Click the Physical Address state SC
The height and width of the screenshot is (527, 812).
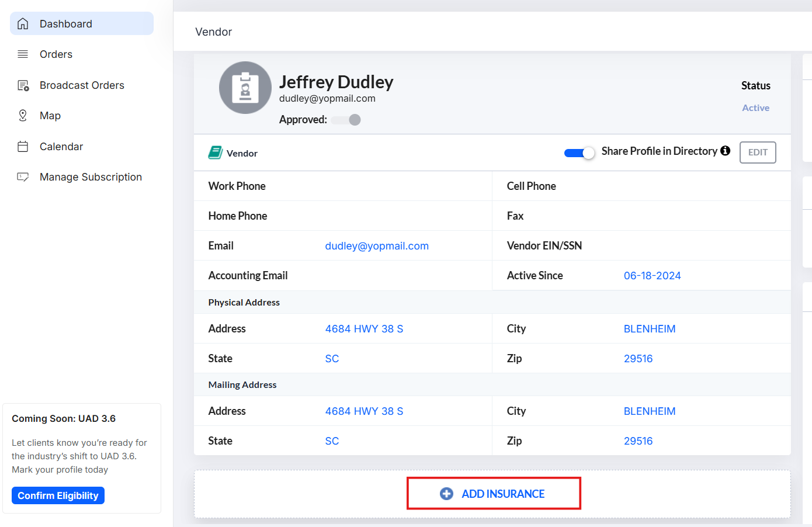click(x=332, y=359)
